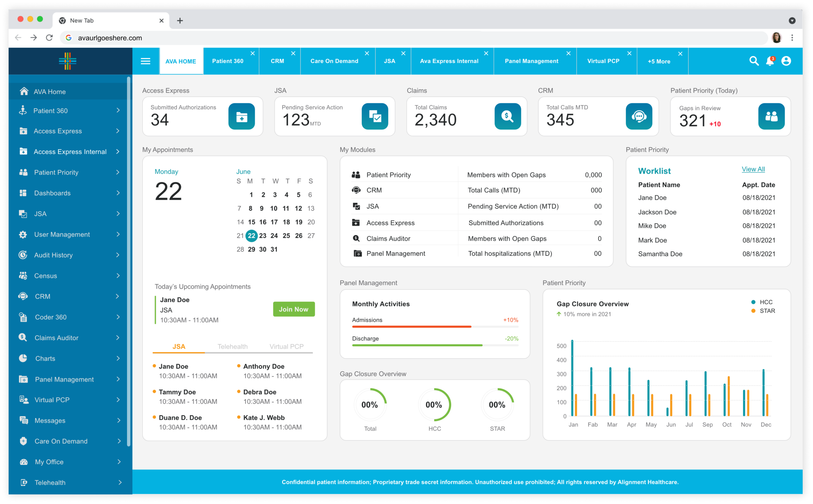Switch to the Patient 360 tab
Image resolution: width=813 pixels, height=504 pixels.
point(228,61)
